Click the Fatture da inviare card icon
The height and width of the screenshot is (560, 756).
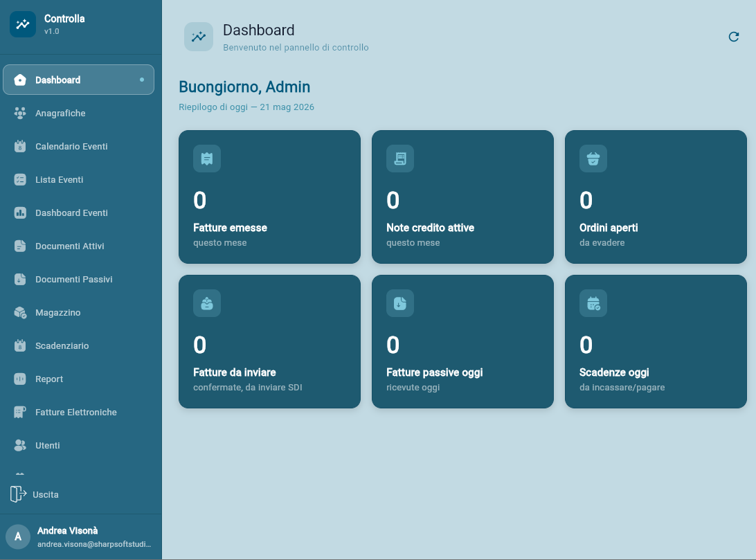(207, 303)
